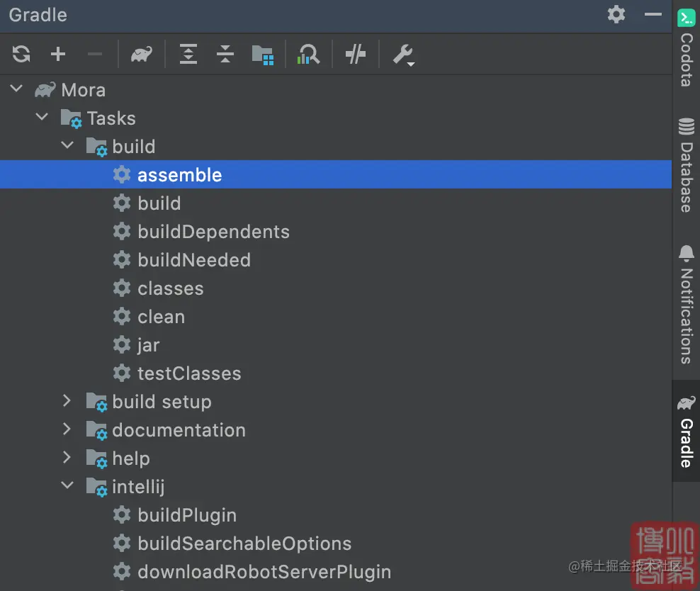Collapse all tree nodes
700x591 pixels.
(x=225, y=55)
